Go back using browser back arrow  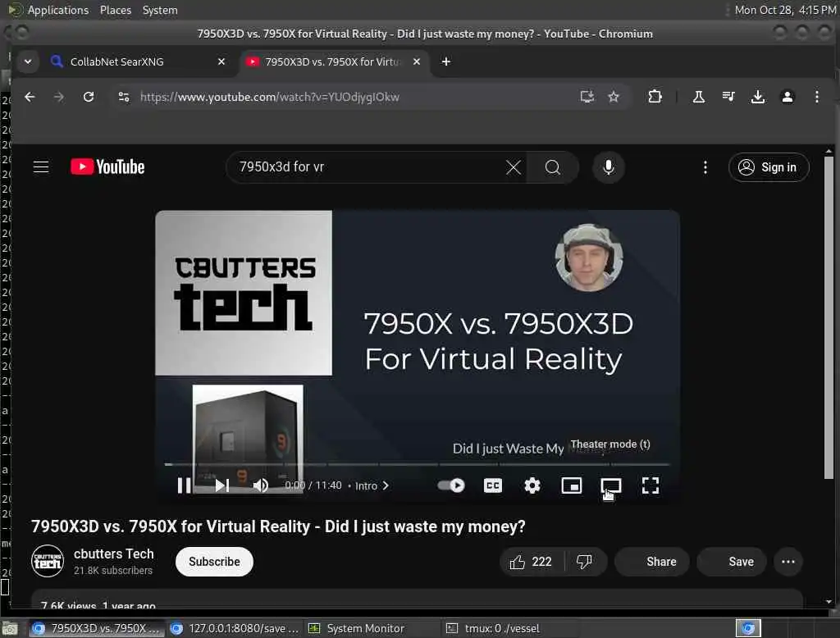30,97
